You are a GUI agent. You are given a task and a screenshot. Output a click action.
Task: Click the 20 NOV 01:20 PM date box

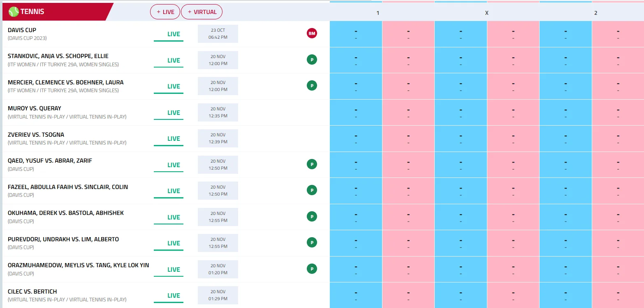(218, 269)
